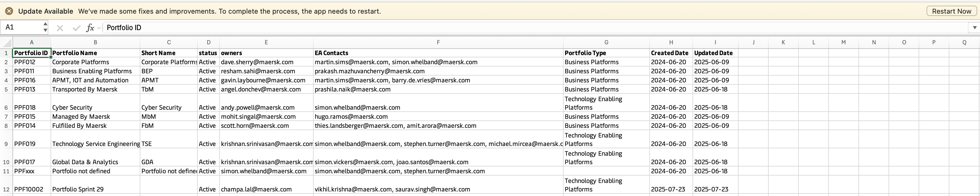Click cell APMT, IOT and Automation
The width and height of the screenshot is (980, 196).
(x=95, y=80)
